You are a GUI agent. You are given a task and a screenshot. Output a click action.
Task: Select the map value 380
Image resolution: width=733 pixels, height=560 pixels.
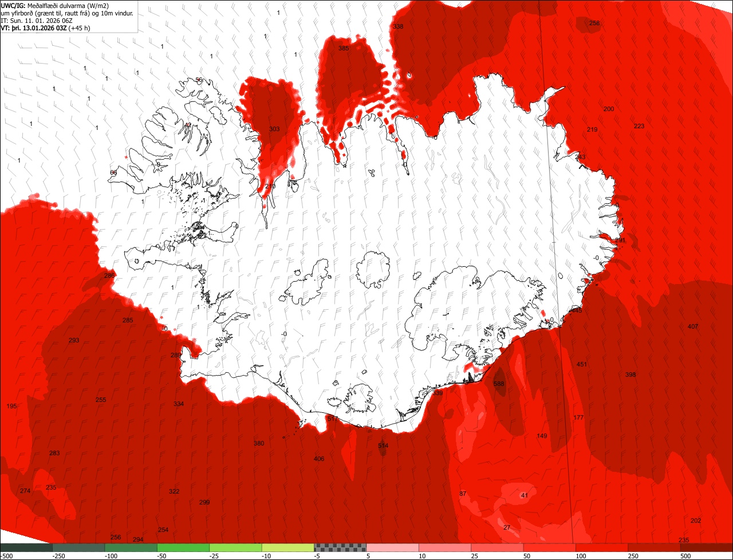coord(259,443)
